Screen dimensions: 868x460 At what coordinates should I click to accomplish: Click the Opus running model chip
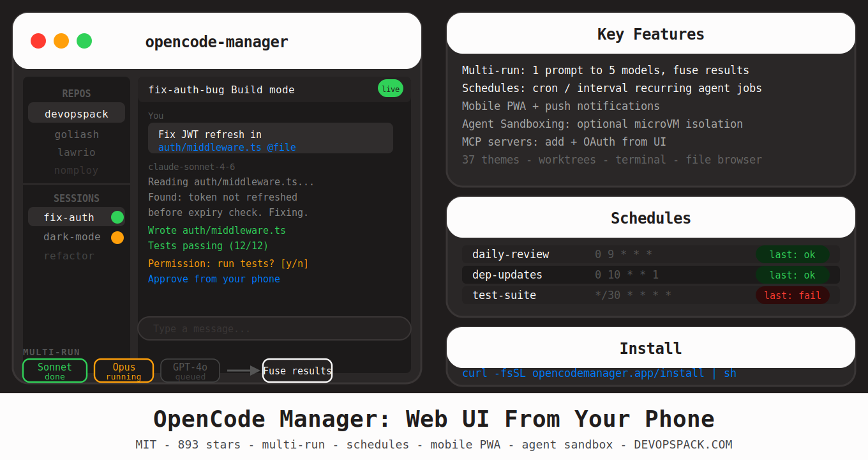click(x=124, y=371)
